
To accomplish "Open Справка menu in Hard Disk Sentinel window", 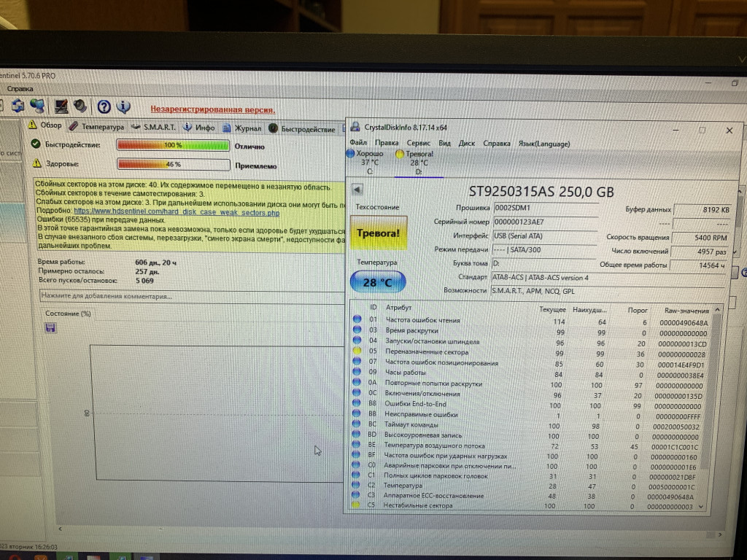I will [20, 88].
